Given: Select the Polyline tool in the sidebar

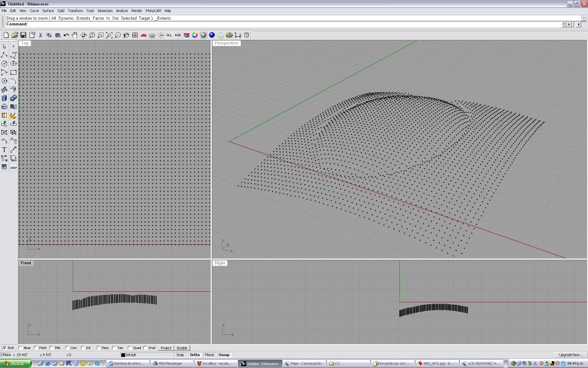Looking at the screenshot, I should (4, 55).
